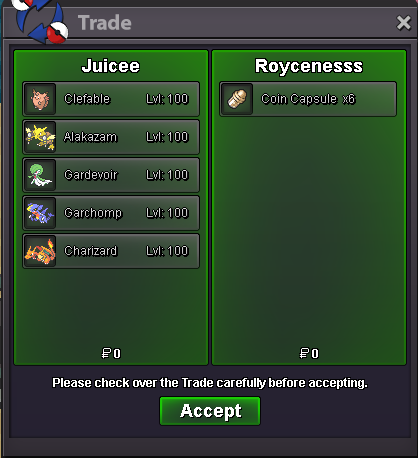Click the Garchomp sprite icon
Image resolution: width=418 pixels, height=458 pixels.
[40, 213]
